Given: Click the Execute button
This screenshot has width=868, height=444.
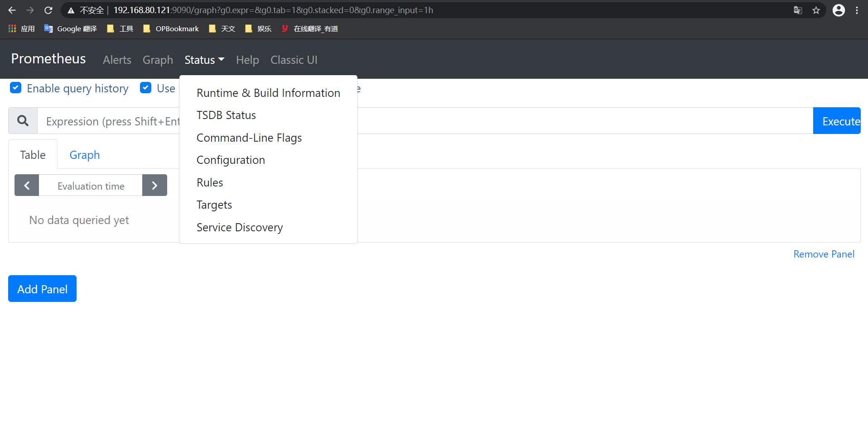Looking at the screenshot, I should tap(837, 121).
